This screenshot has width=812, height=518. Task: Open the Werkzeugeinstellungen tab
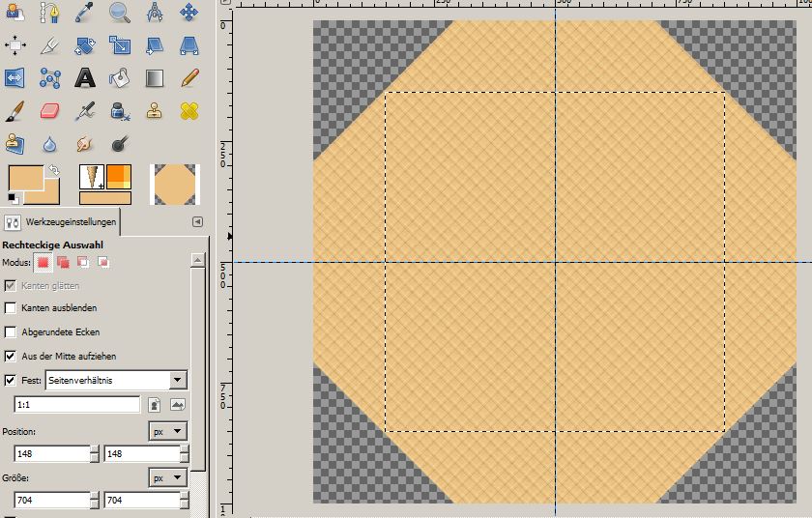[60, 222]
